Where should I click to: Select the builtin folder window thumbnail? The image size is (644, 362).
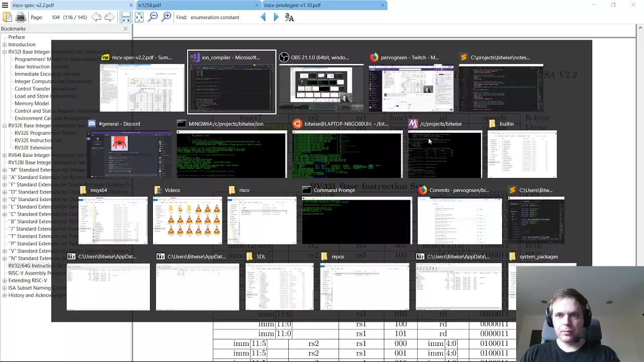(x=522, y=154)
